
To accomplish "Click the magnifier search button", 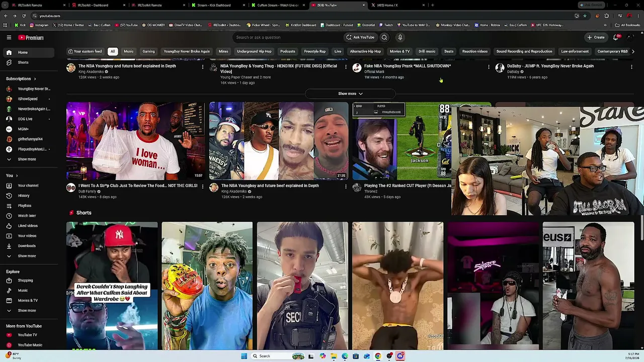I will point(384,37).
